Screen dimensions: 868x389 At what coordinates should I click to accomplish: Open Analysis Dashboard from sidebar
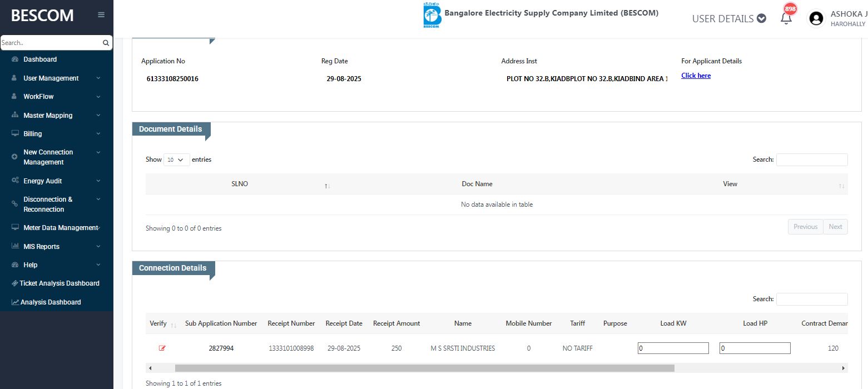51,302
